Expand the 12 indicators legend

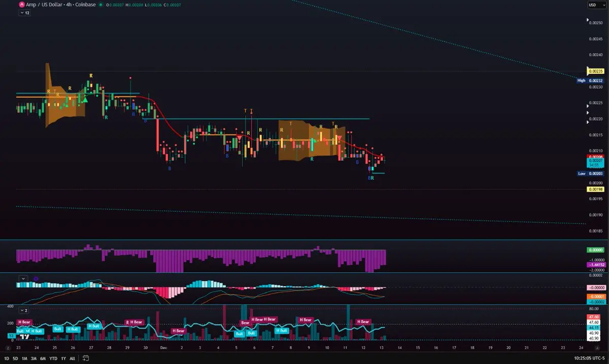tap(24, 13)
